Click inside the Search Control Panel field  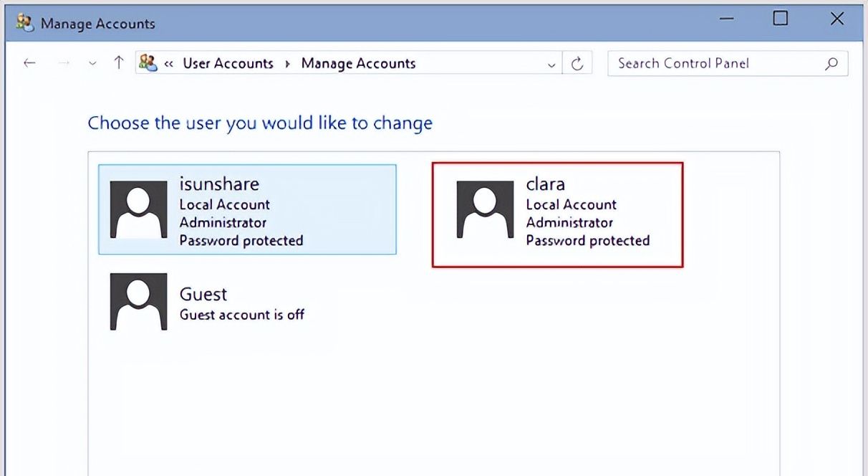point(716,63)
